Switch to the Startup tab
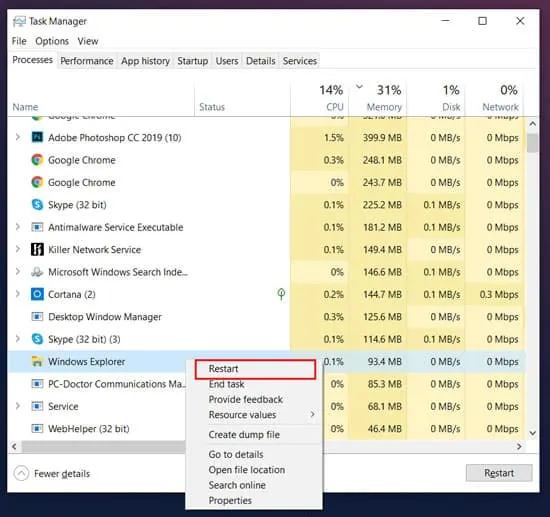Screen dimensions: 550x517 (193, 61)
